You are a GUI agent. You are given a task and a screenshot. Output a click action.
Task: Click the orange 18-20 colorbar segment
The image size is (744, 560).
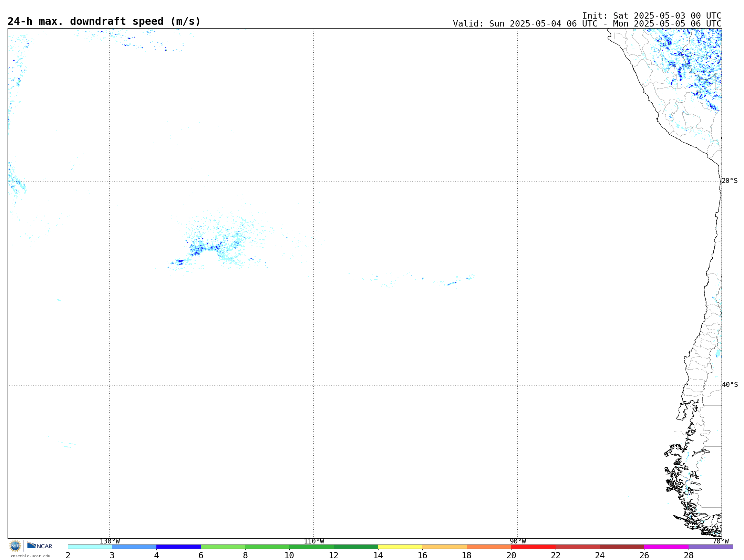[x=489, y=547]
